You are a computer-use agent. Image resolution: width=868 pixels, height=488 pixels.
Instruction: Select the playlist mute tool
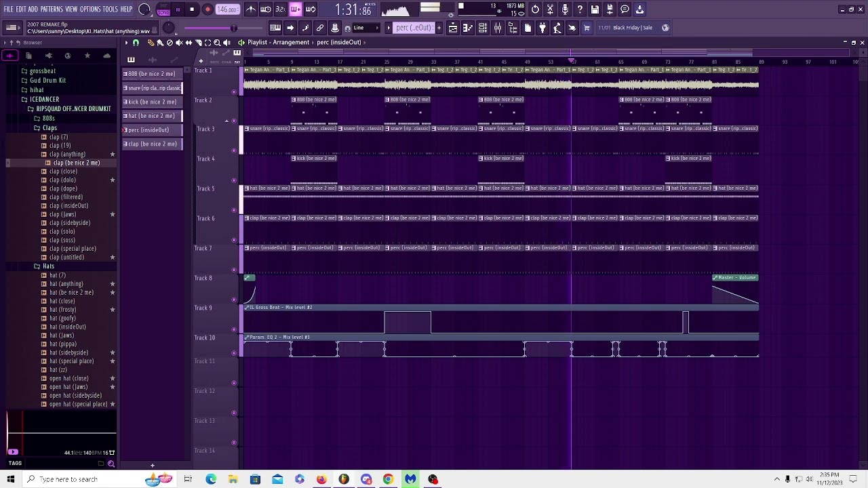click(179, 43)
